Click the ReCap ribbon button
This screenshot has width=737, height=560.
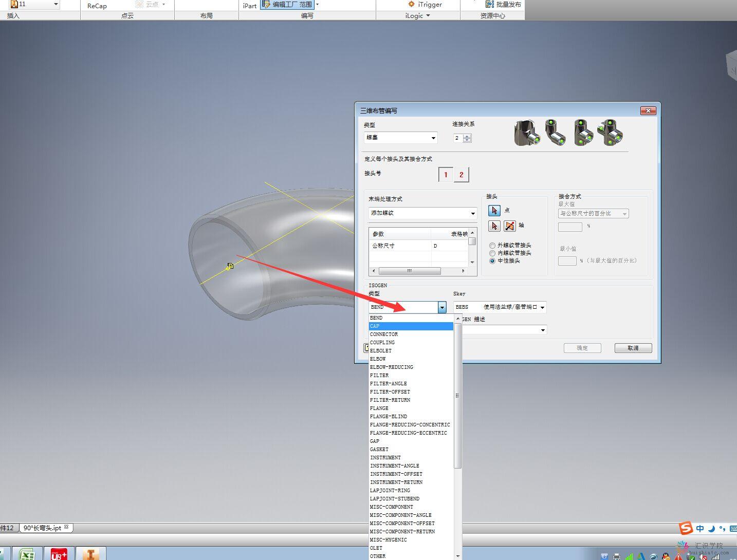click(97, 6)
